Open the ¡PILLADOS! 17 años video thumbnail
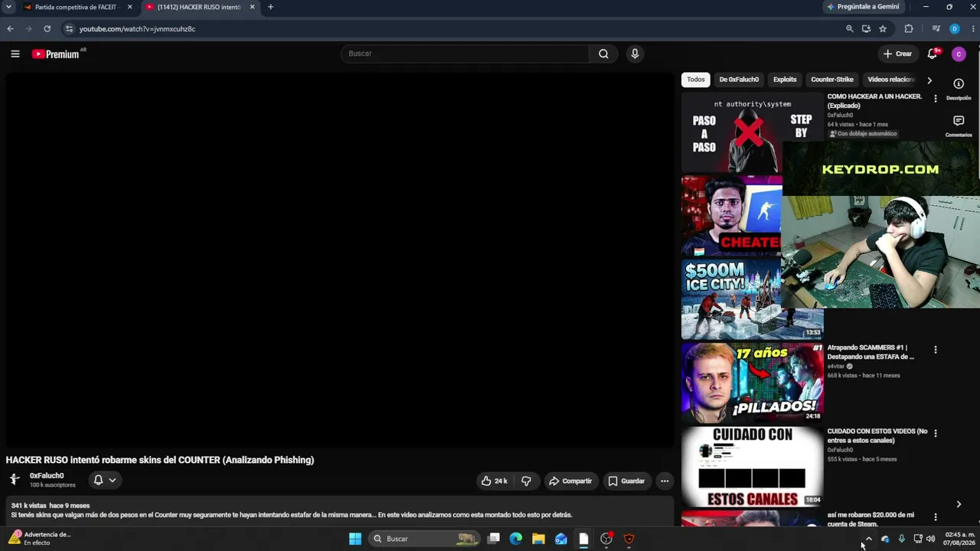Viewport: 980px width, 551px height. click(x=753, y=383)
